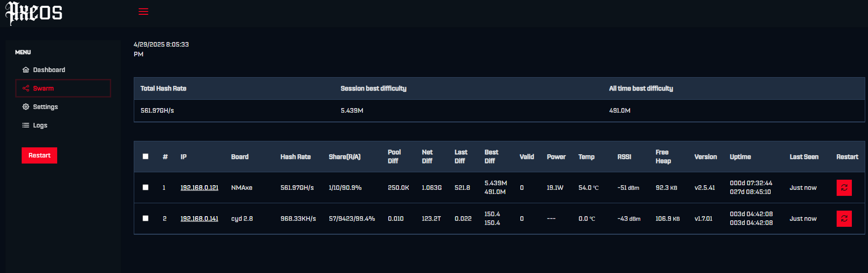Click the Temp column header
Image resolution: width=868 pixels, height=273 pixels.
(x=586, y=157)
